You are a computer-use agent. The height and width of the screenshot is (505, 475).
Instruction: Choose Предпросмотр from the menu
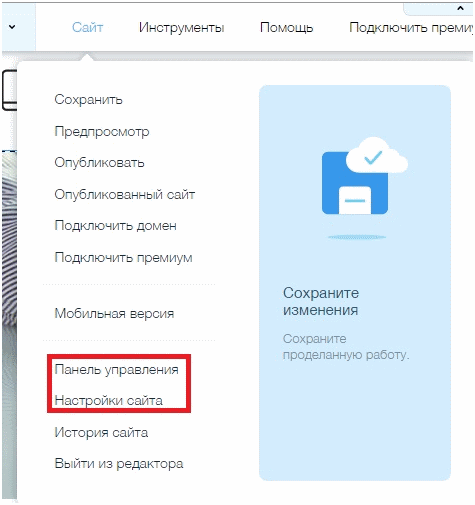(x=102, y=131)
